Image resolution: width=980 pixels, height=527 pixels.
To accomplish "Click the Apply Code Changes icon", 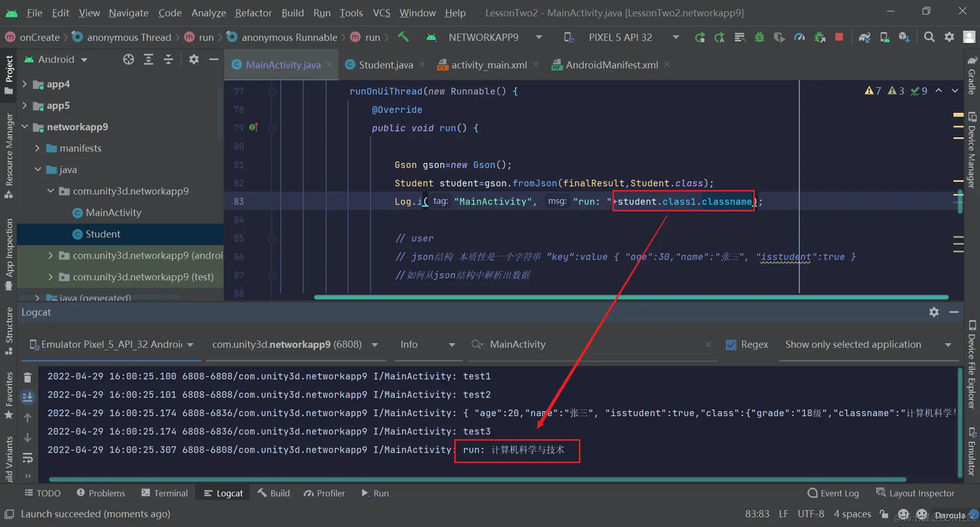I will (x=740, y=37).
